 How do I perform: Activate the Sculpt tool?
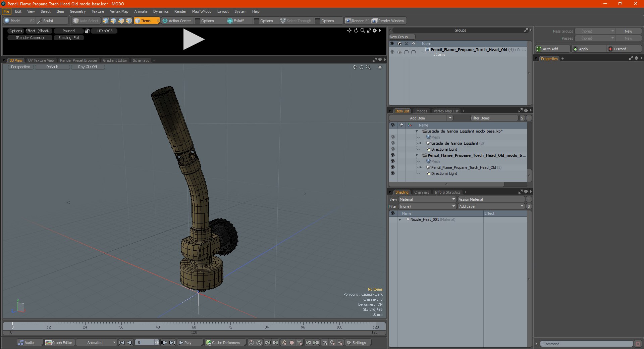point(48,21)
